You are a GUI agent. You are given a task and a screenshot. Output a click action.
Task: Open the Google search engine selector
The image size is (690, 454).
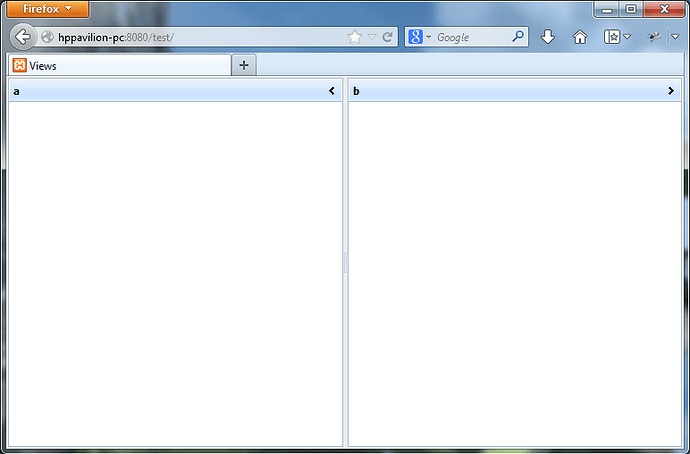click(420, 37)
